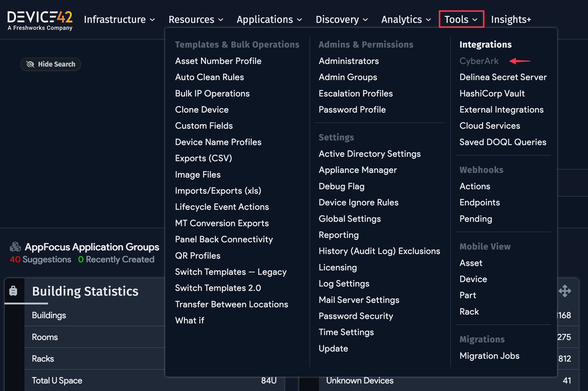Select Migration Jobs under Migrations
This screenshot has height=391, width=588.
[489, 356]
